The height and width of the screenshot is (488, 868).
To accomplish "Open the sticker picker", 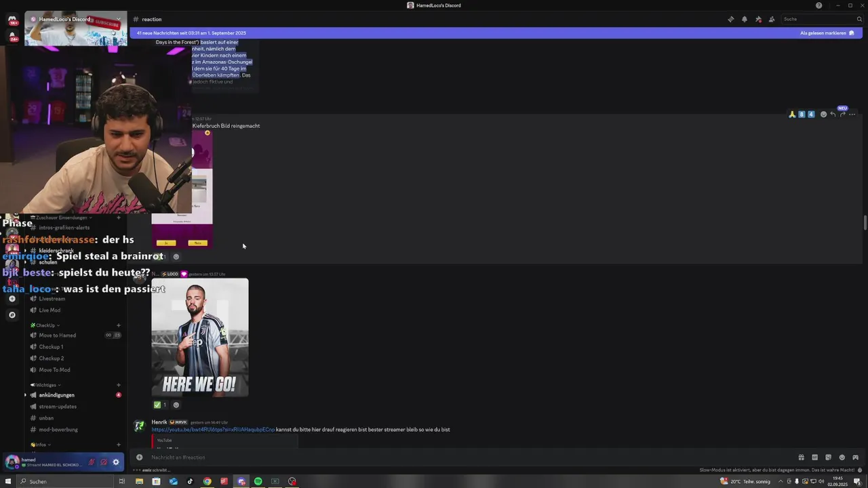I will point(828,457).
